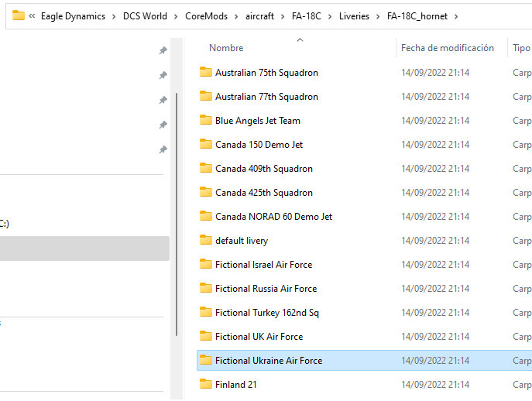Click the second pin icon in navigation pane
Viewport: 532px width, 401px height.
pyautogui.click(x=163, y=75)
